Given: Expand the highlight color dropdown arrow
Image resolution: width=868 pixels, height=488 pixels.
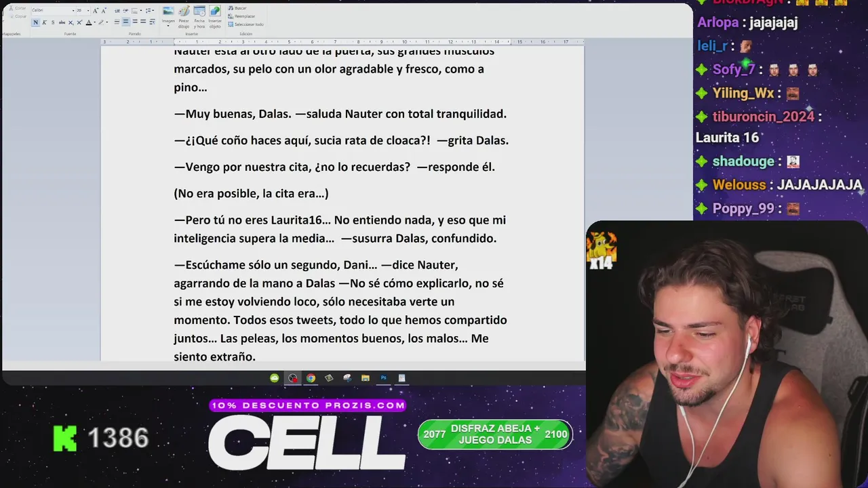Looking at the screenshot, I should click(107, 22).
